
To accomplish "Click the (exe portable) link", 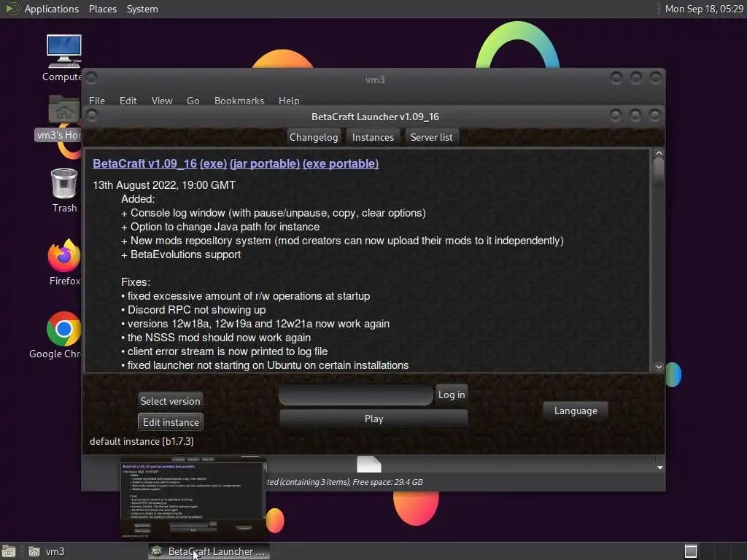I will 341,163.
